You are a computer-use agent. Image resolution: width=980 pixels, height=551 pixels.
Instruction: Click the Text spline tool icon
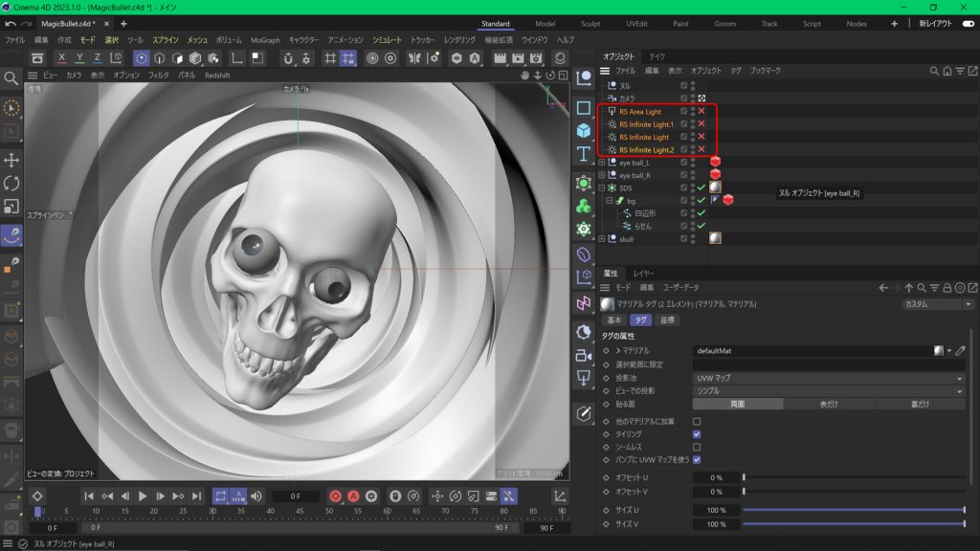click(x=584, y=154)
